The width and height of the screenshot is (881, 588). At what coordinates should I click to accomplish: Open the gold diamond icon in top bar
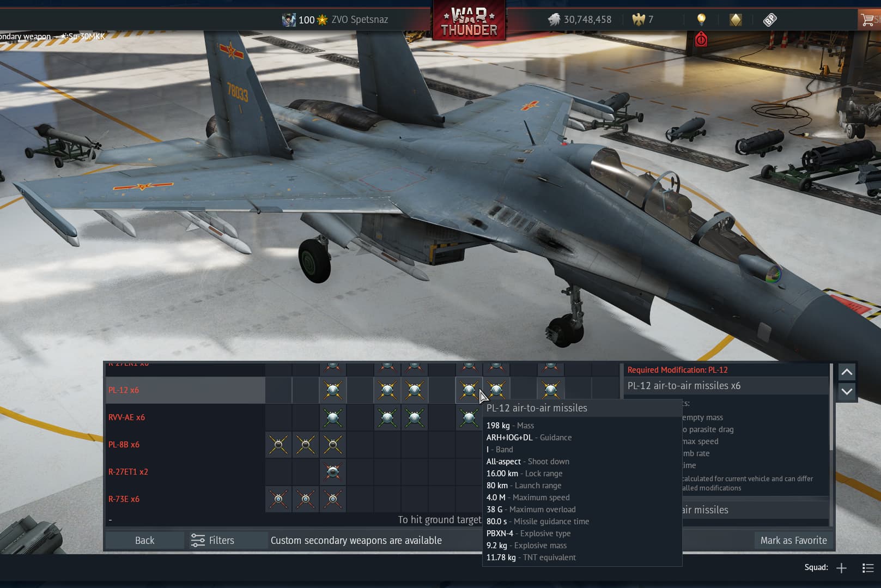pyautogui.click(x=735, y=20)
